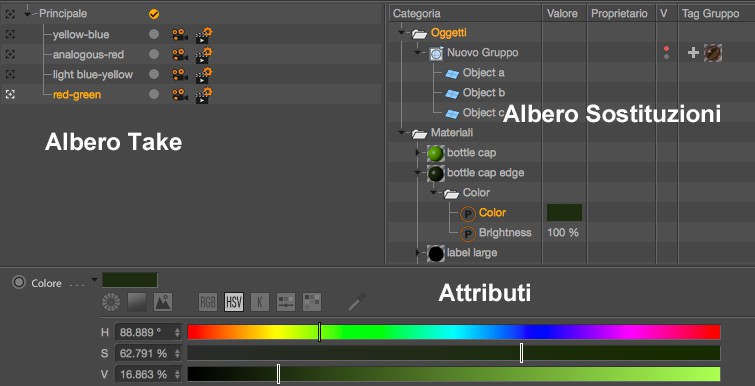Switch to RGB color mode
Viewport: 755px width, 386px height.
pyautogui.click(x=208, y=302)
